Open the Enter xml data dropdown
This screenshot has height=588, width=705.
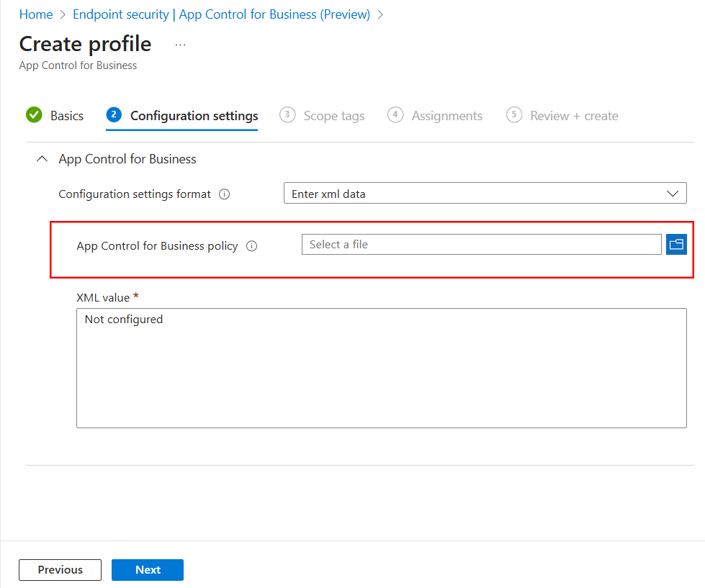(x=485, y=193)
